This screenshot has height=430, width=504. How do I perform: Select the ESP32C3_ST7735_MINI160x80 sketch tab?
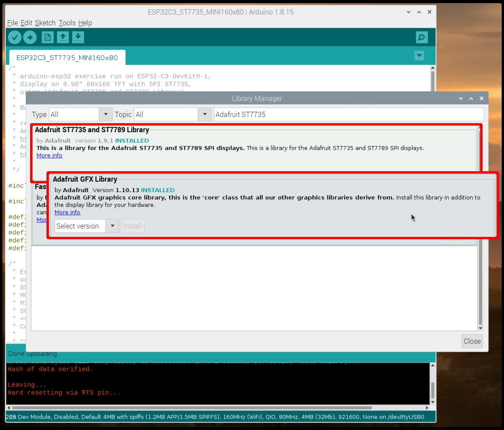click(x=67, y=57)
